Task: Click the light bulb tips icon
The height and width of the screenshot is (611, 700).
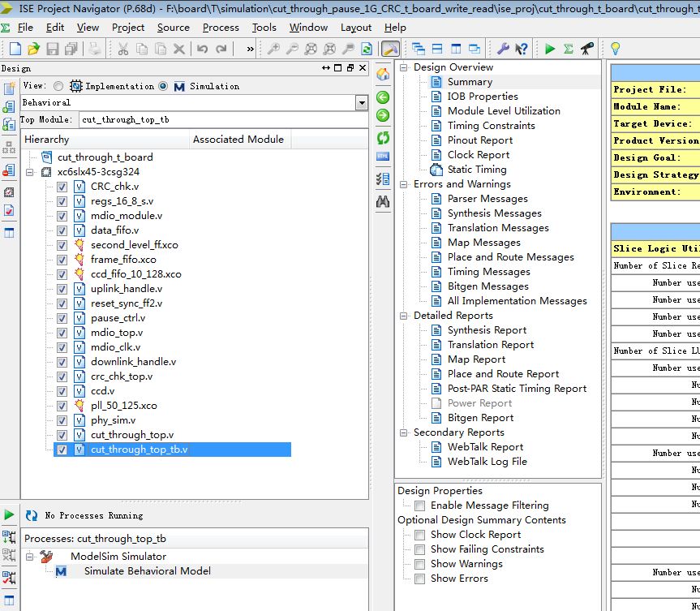Action: [615, 48]
